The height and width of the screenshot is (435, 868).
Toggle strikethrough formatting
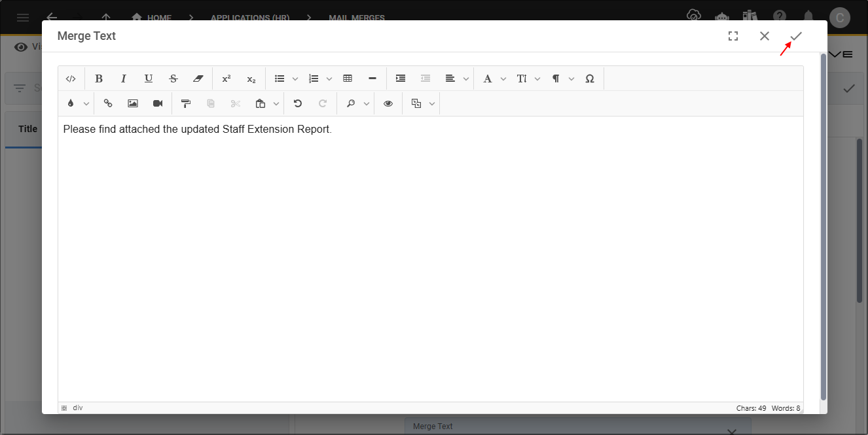point(173,78)
